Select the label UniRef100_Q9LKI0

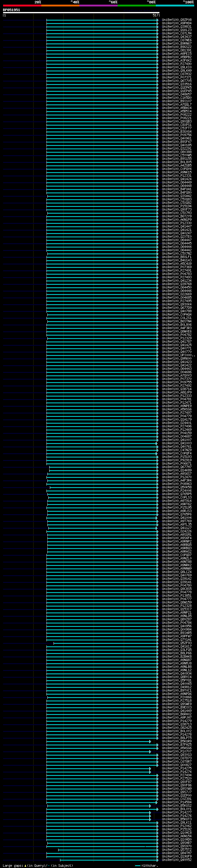click(177, 67)
